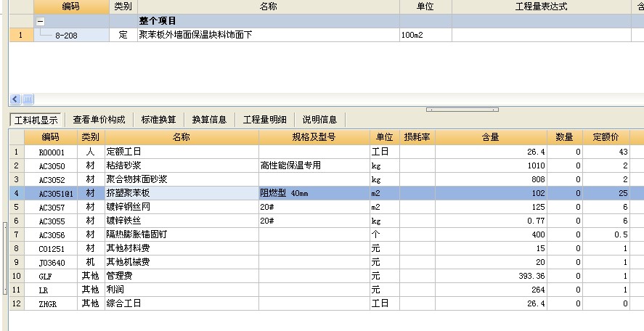The image size is (644, 331).
Task: Click the 0.5 定额价 value
Action: [x=606, y=234]
